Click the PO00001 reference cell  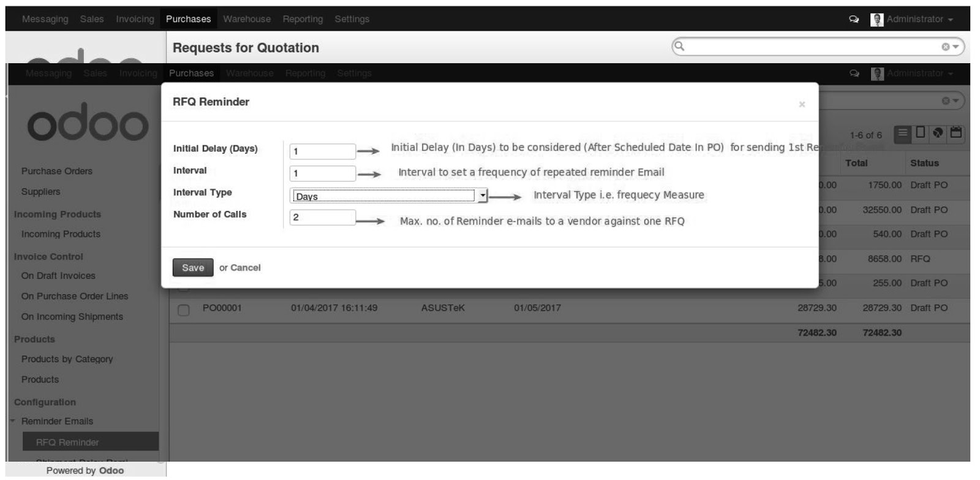point(222,308)
